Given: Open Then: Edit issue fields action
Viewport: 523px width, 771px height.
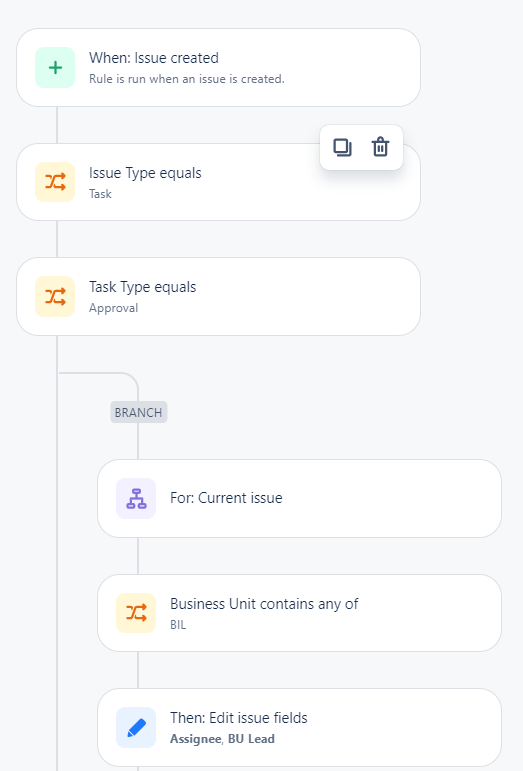Looking at the screenshot, I should tap(299, 727).
